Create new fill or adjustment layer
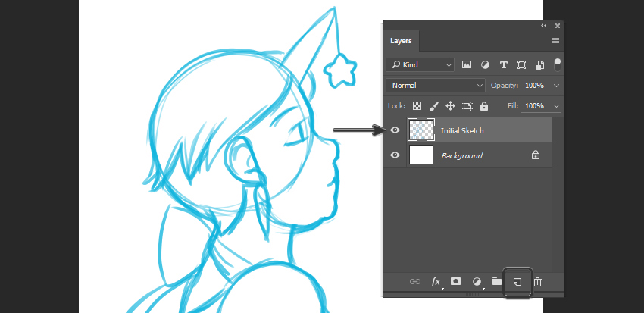This screenshot has width=644, height=313. 477,282
